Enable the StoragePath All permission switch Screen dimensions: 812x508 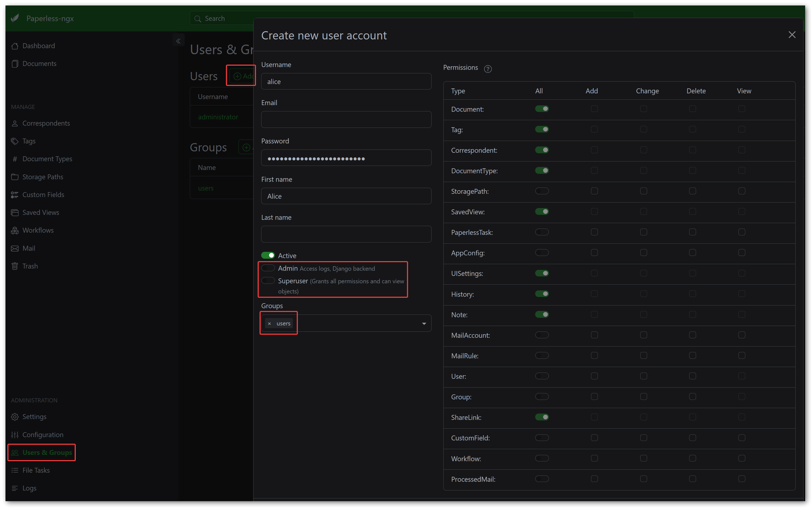pyautogui.click(x=542, y=191)
